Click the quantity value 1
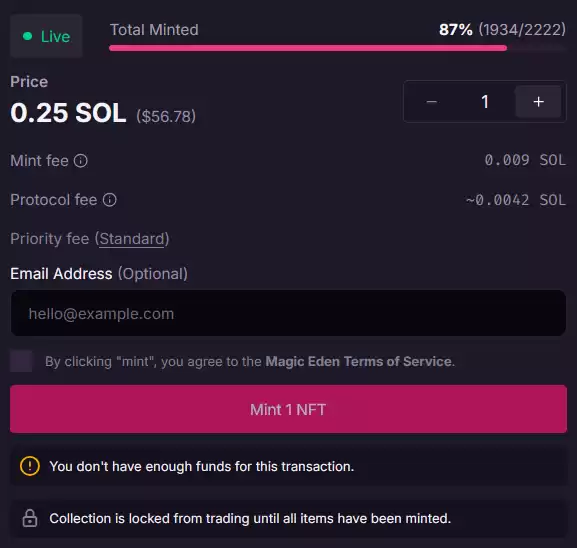Viewport: 577px width, 548px height. point(485,102)
